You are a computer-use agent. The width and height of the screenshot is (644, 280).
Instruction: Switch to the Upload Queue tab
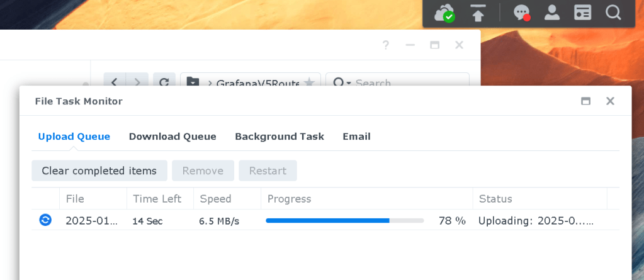pyautogui.click(x=74, y=137)
